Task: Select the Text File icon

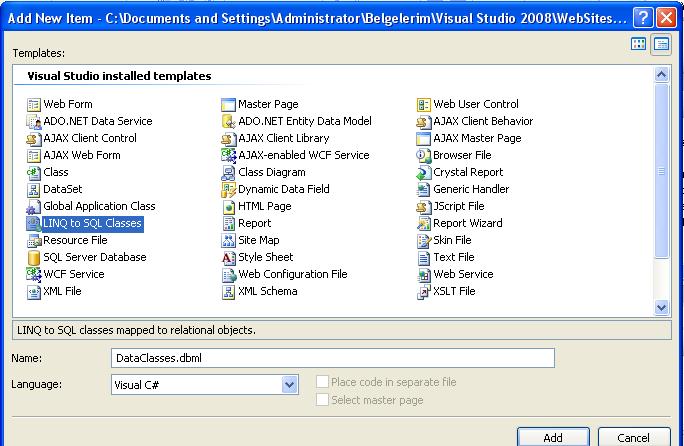Action: [424, 258]
